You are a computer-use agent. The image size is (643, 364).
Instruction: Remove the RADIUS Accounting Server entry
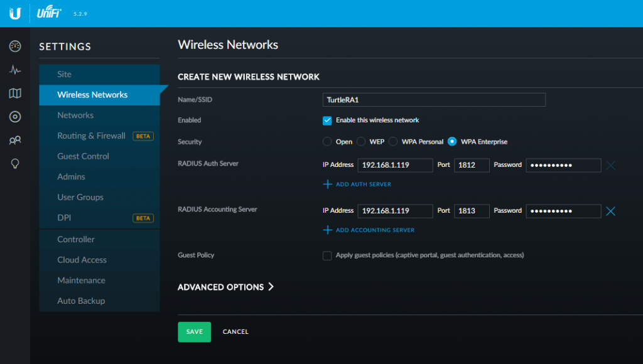coord(610,211)
